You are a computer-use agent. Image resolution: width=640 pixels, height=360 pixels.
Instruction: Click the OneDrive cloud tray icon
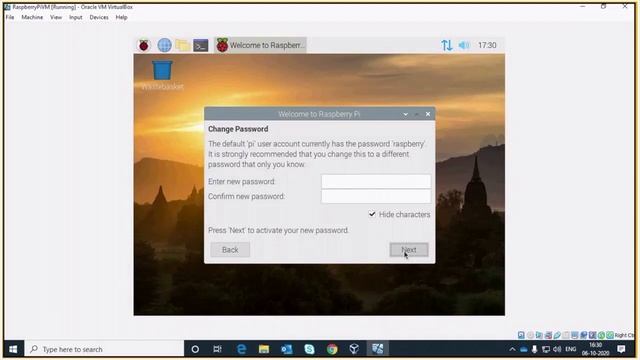[x=524, y=349]
